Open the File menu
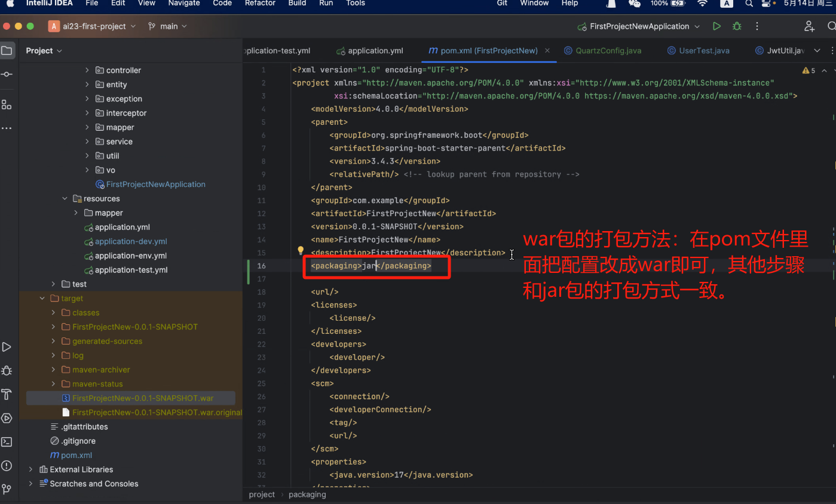The image size is (836, 504). (x=91, y=3)
